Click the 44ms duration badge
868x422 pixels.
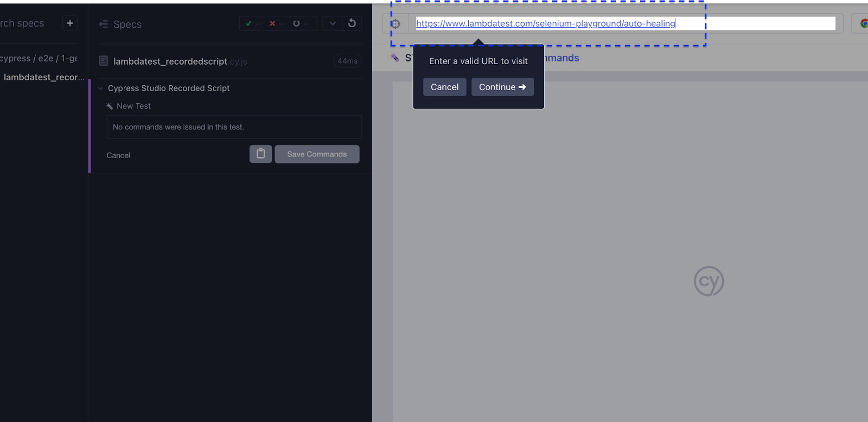coord(347,61)
